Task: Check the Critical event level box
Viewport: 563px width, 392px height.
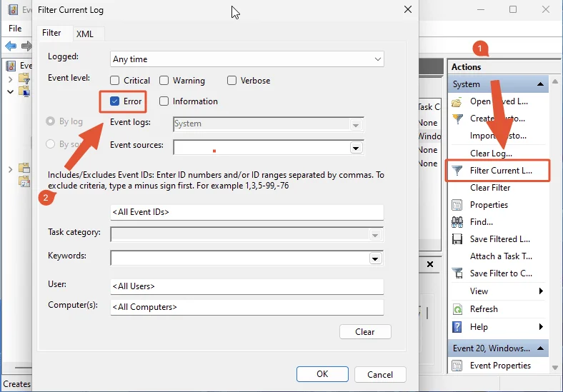Action: point(114,81)
